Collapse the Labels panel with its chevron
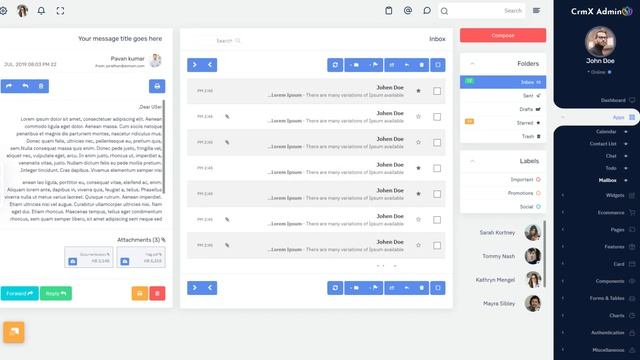The width and height of the screenshot is (640, 360). pyautogui.click(x=472, y=161)
